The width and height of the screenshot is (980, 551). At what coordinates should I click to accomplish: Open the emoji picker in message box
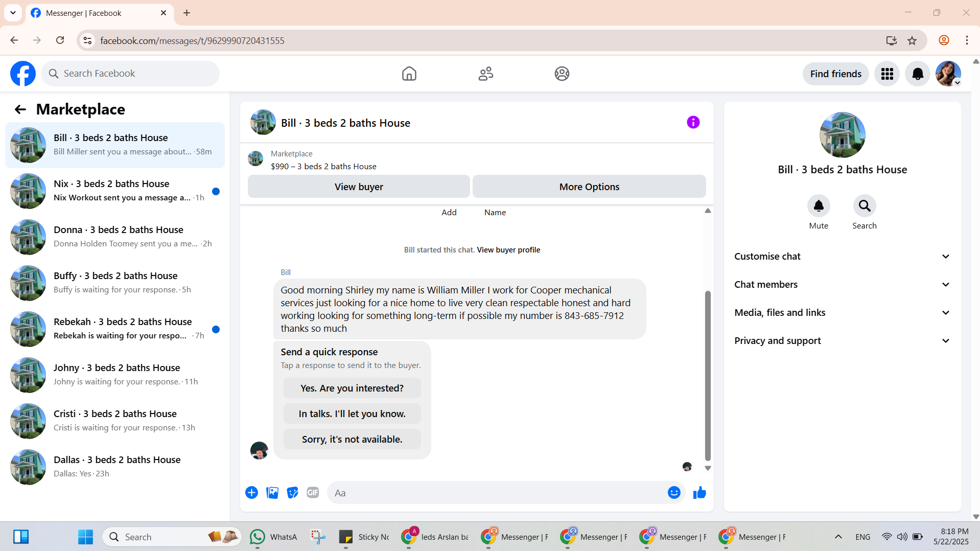(674, 493)
